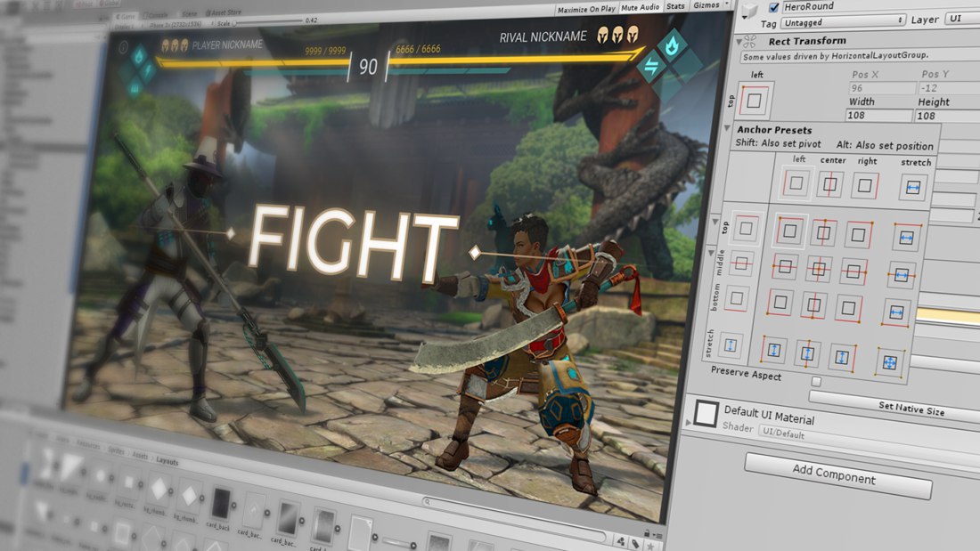Image resolution: width=980 pixels, height=551 pixels.
Task: Click the project panel search field
Action: coord(514,518)
